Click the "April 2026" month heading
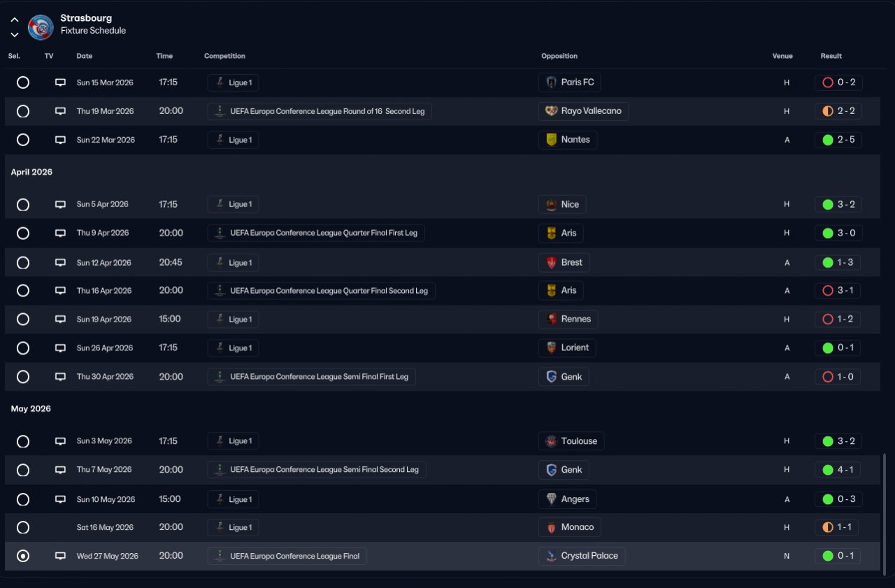The height and width of the screenshot is (588, 895). pyautogui.click(x=31, y=172)
